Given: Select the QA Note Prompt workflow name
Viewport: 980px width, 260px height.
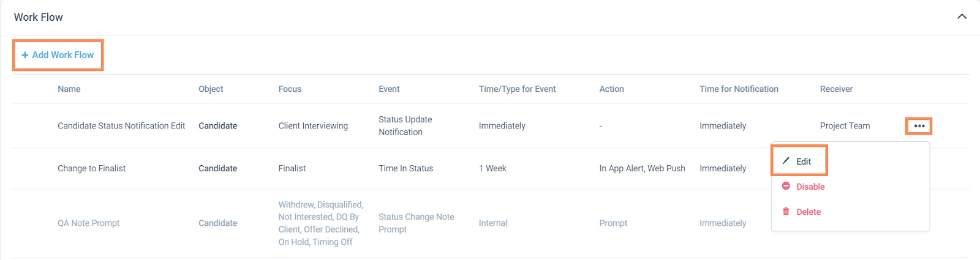Looking at the screenshot, I should (x=88, y=223).
